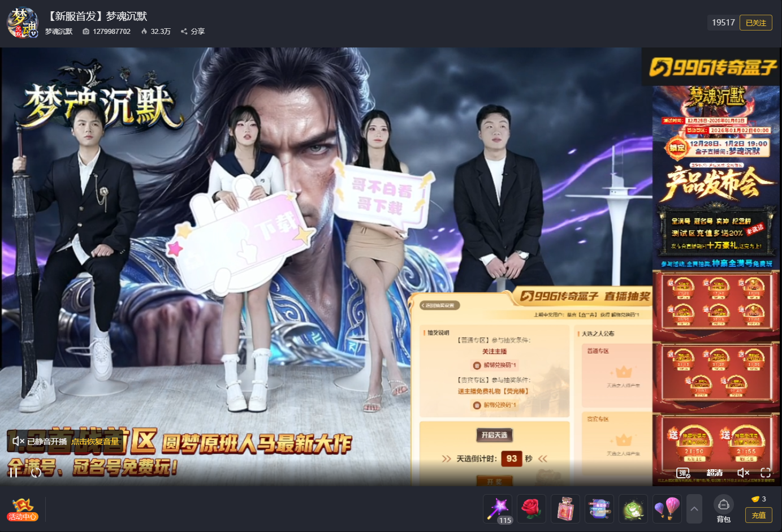Send the green cabbage dog gift
Screen dimensions: 782x532
pos(633,509)
